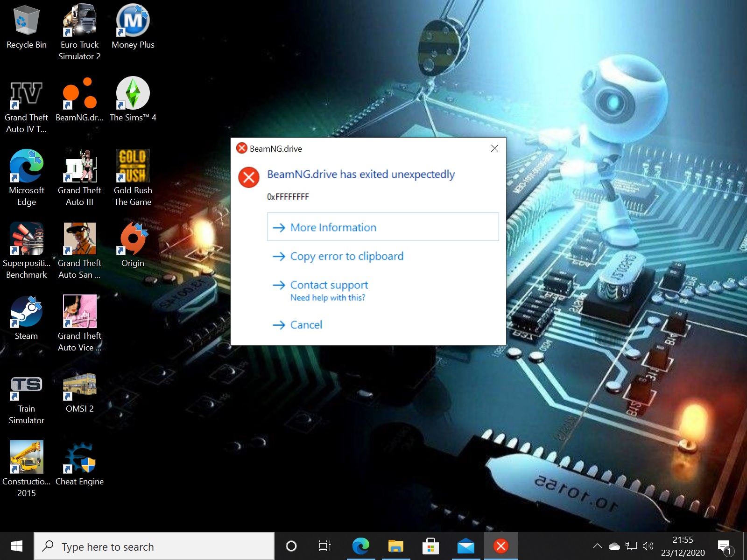
Task: Click the taskbar search box
Action: [154, 546]
